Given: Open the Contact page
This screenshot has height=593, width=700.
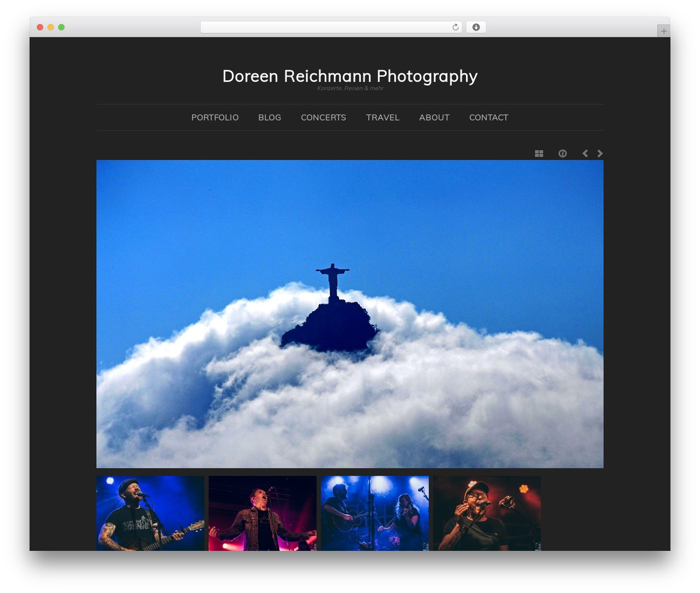Looking at the screenshot, I should point(489,118).
